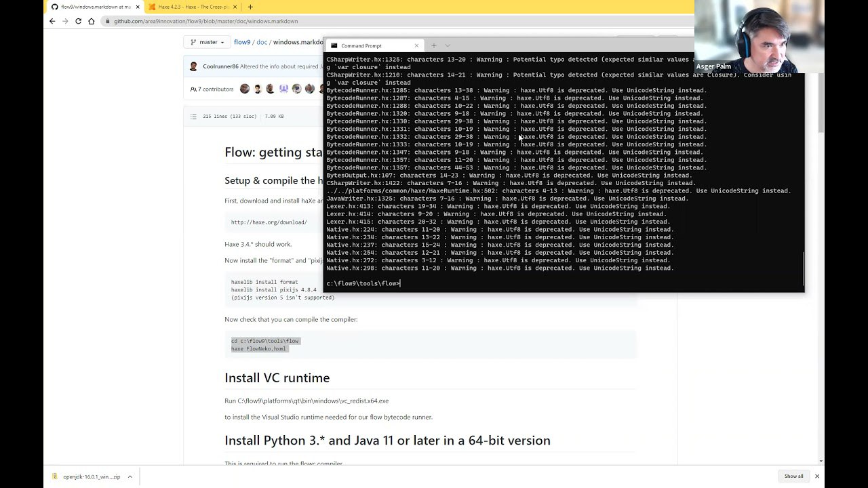The width and height of the screenshot is (868, 488).
Task: Open 7 contributors list
Action: 212,89
